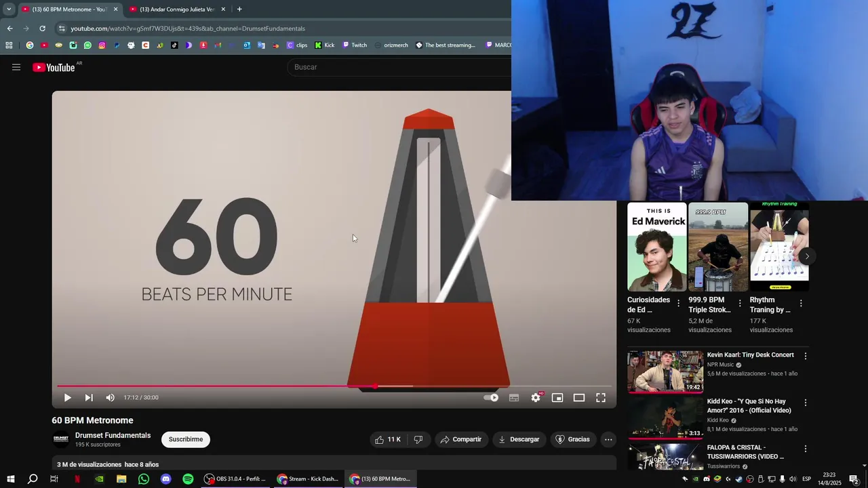
Task: Open the apps grid in bookmarks bar
Action: click(x=9, y=45)
